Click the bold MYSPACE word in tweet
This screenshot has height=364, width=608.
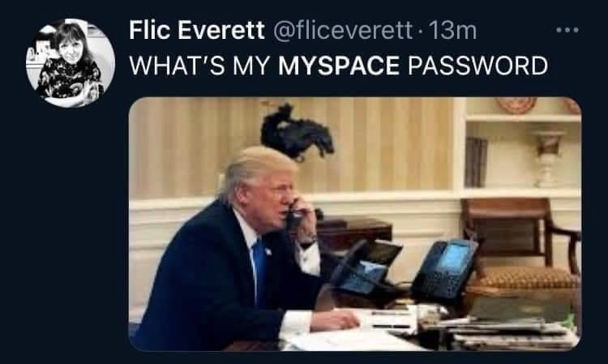[339, 65]
